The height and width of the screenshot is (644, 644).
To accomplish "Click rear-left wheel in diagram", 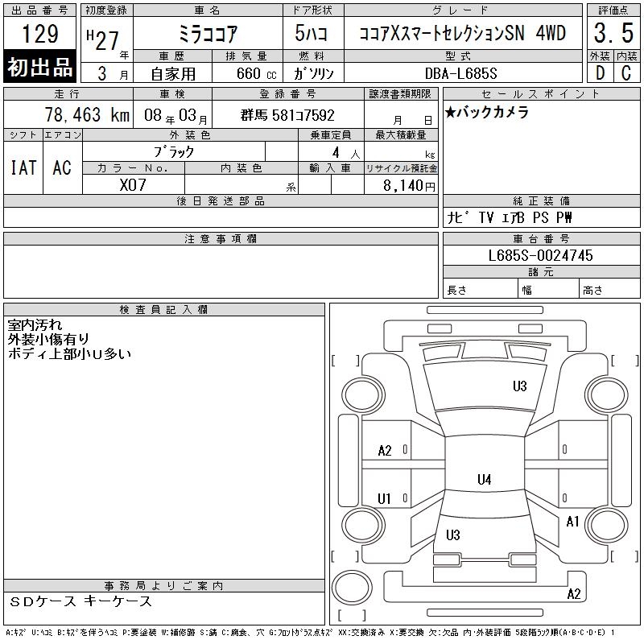I will (363, 525).
